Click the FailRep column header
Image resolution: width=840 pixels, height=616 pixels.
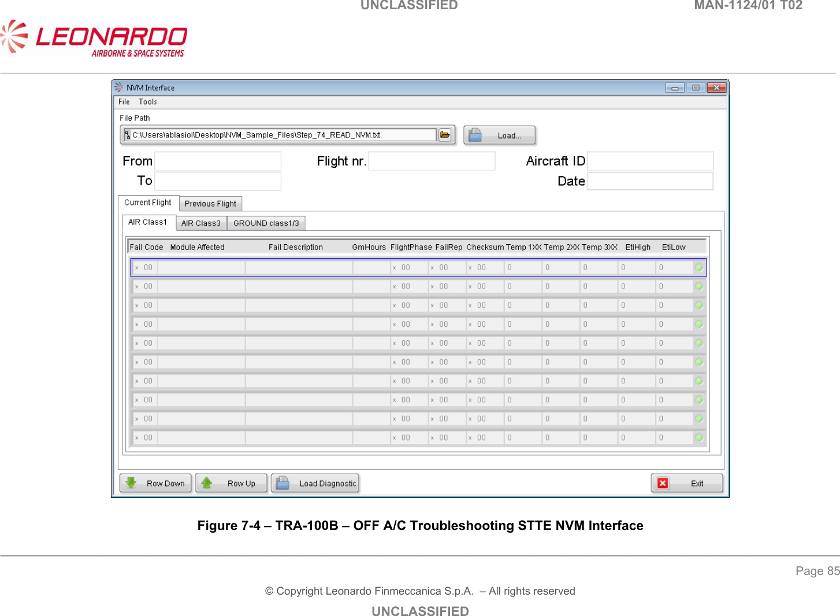[449, 247]
